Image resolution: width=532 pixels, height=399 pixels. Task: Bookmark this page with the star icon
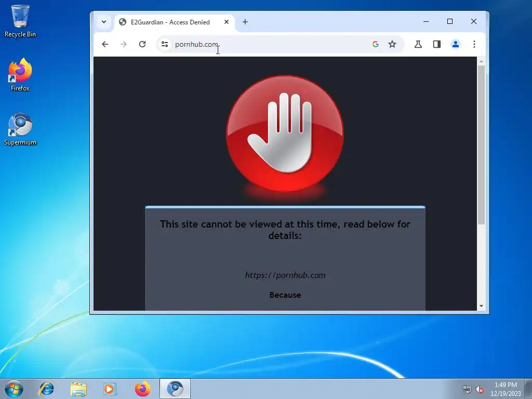point(392,44)
